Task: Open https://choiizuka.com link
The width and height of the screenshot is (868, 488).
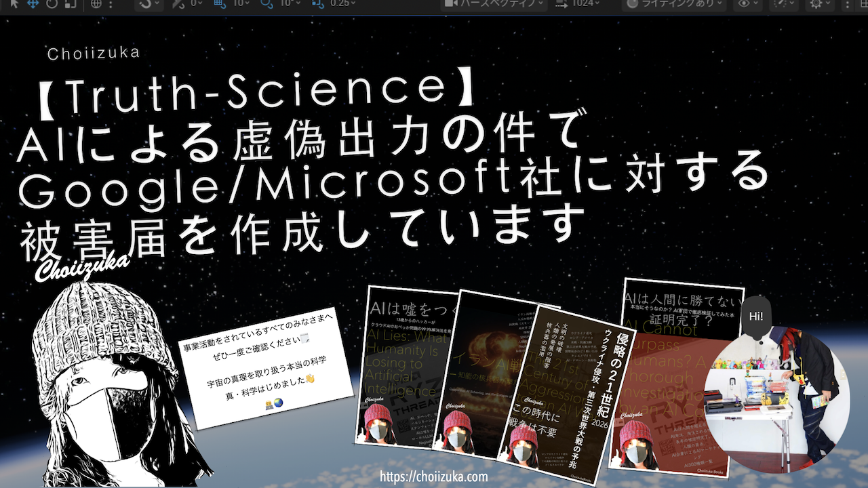Action: [x=434, y=476]
